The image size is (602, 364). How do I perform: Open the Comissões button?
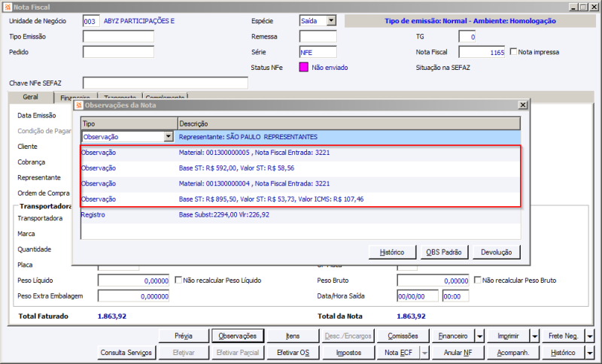(x=403, y=336)
